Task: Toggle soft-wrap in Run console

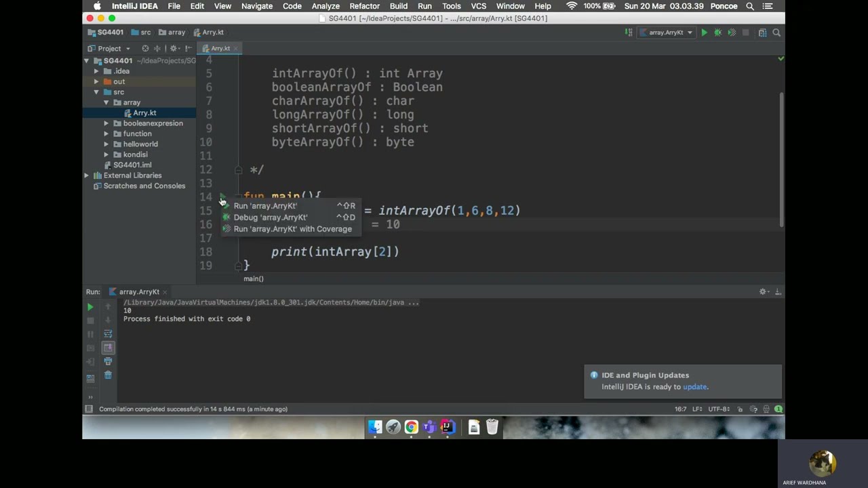Action: pyautogui.click(x=108, y=333)
